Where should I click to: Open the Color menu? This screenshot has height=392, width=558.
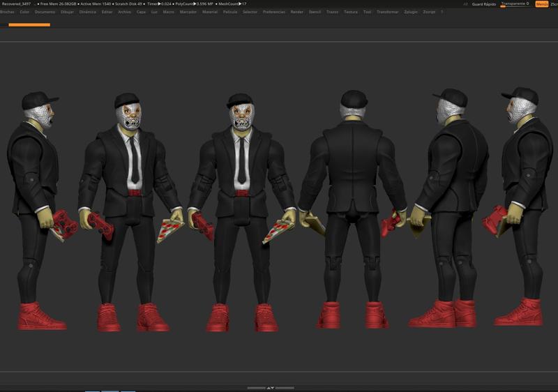[24, 12]
